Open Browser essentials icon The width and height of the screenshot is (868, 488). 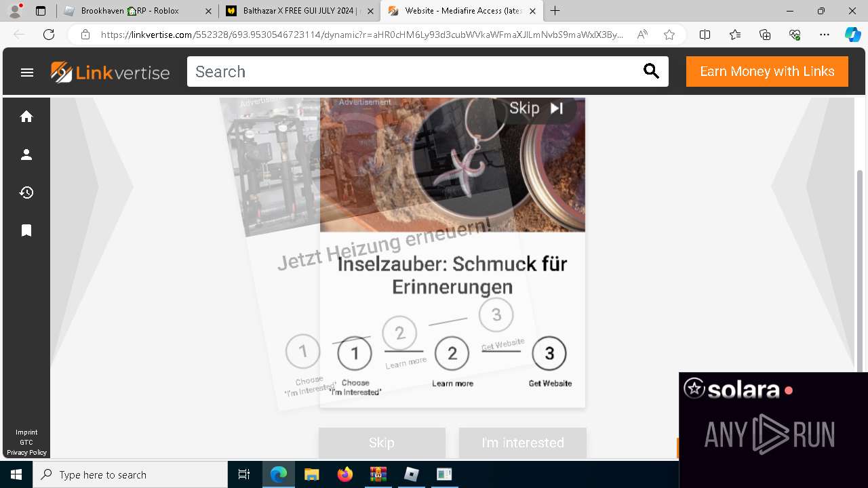795,35
